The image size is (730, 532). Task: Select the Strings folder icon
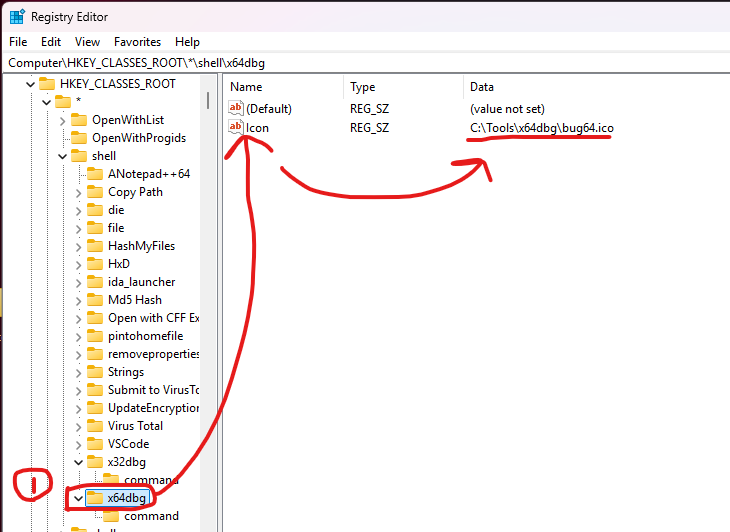coord(95,372)
